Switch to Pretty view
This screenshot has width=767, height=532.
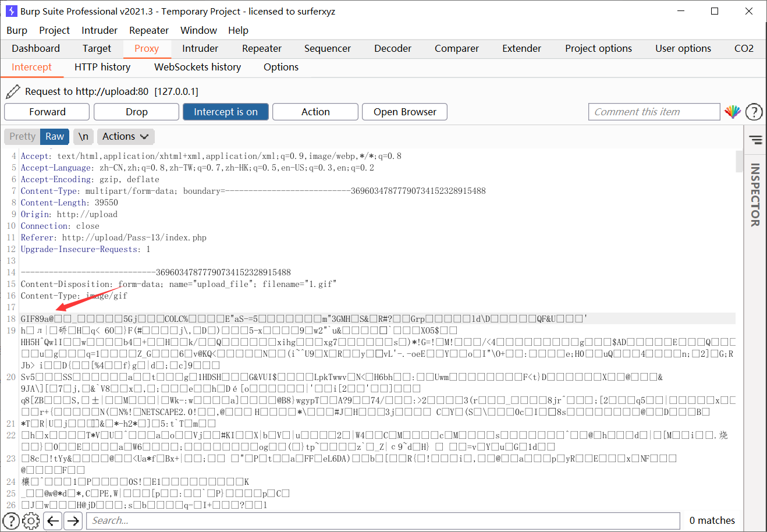pyautogui.click(x=22, y=136)
